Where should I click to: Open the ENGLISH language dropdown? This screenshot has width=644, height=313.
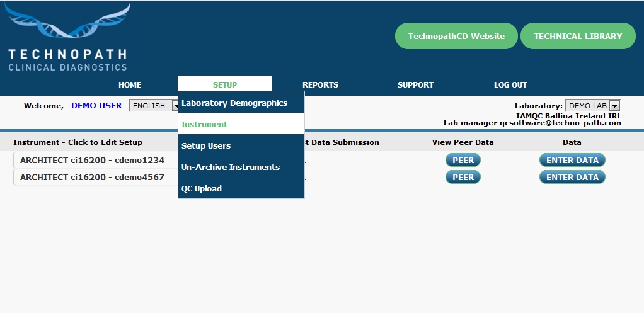coord(154,105)
